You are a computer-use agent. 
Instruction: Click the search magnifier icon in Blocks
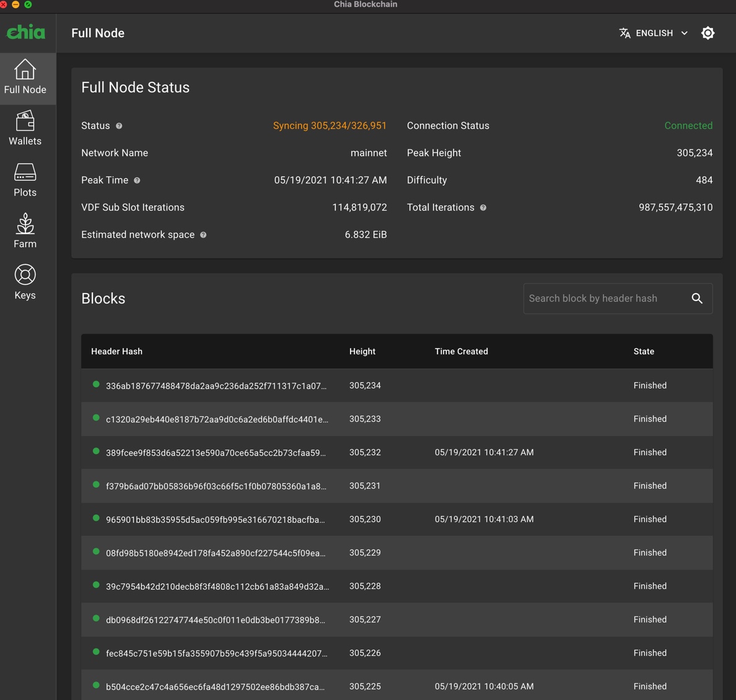(697, 298)
